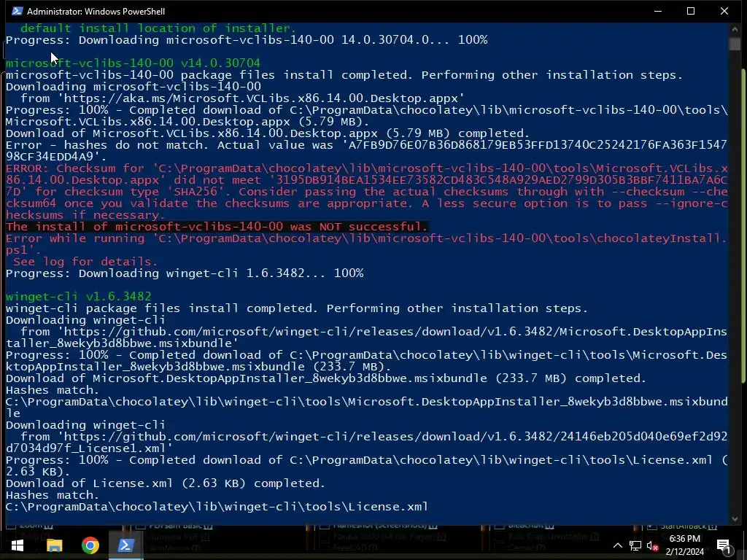
Task: Click 'Download of Microsoft.DesktopAppInstaller' completed line
Action: click(x=326, y=378)
